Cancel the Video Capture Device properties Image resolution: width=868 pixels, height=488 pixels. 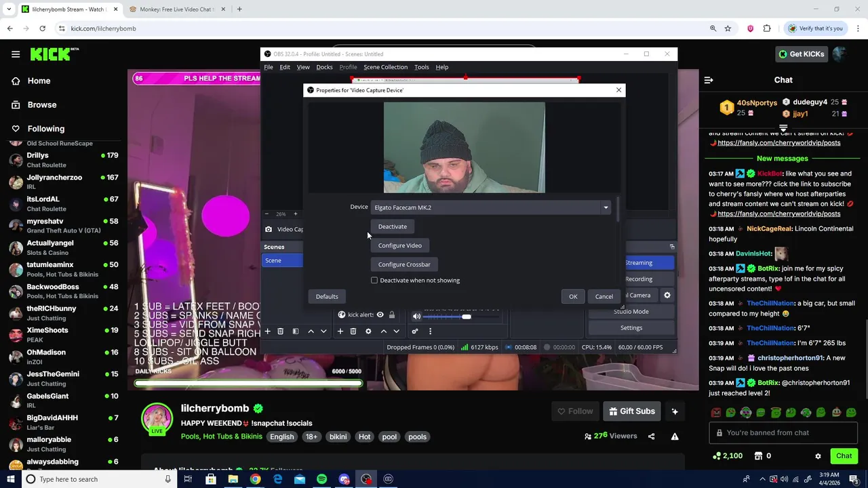(604, 296)
